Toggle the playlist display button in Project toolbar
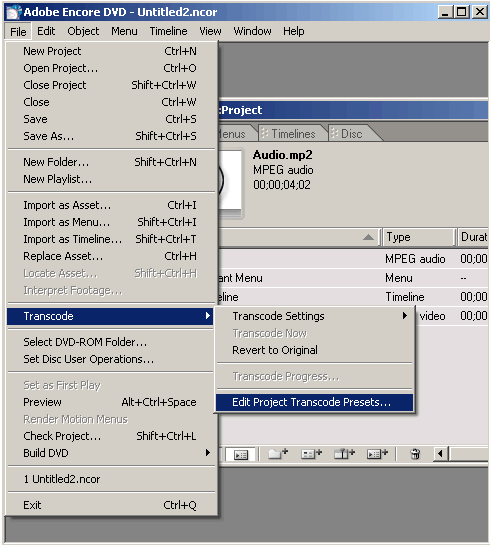 pos(241,454)
